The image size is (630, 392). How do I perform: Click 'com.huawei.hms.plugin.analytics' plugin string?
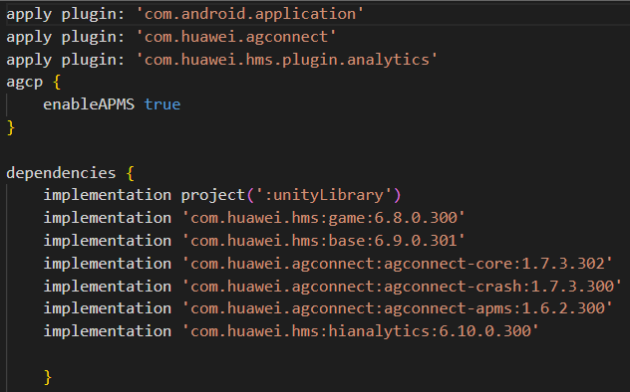coord(287,60)
